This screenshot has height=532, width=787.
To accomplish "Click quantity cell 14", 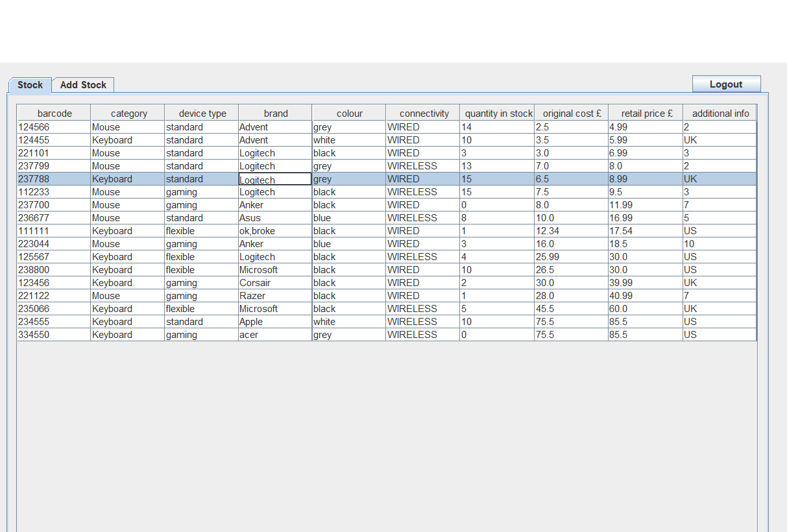I will (497, 127).
